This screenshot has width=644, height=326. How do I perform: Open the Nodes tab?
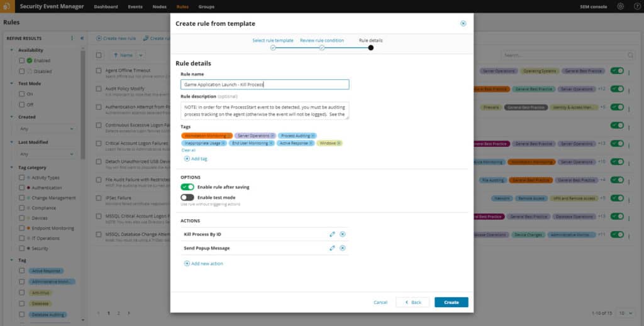coord(159,6)
